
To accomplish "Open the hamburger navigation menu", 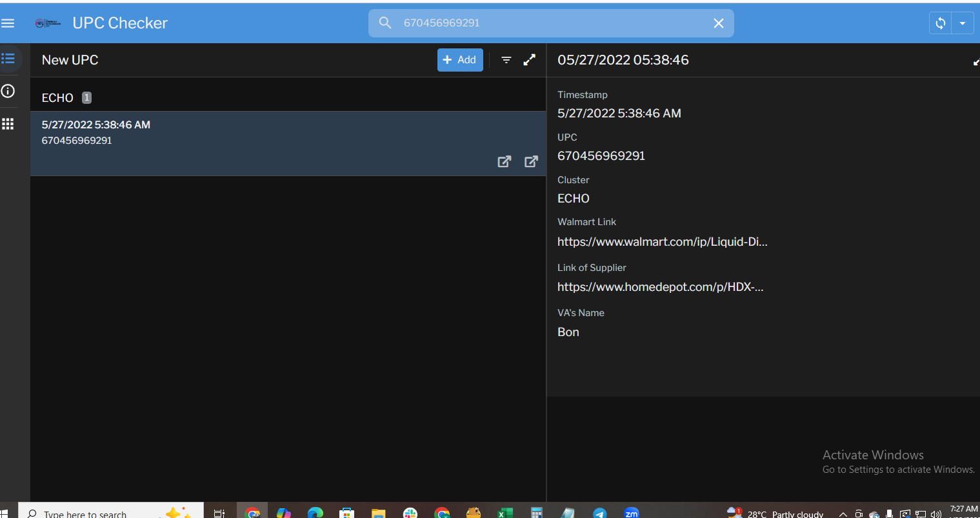I will click(x=8, y=23).
